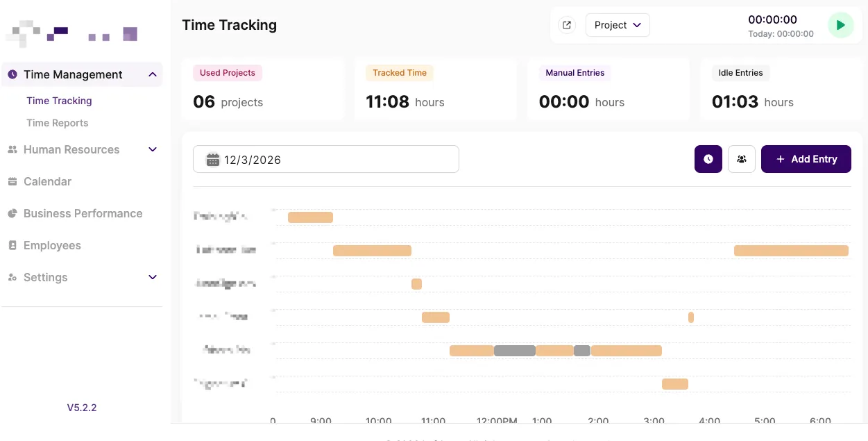The width and height of the screenshot is (868, 441).
Task: Open the Project dropdown
Action: tap(617, 24)
